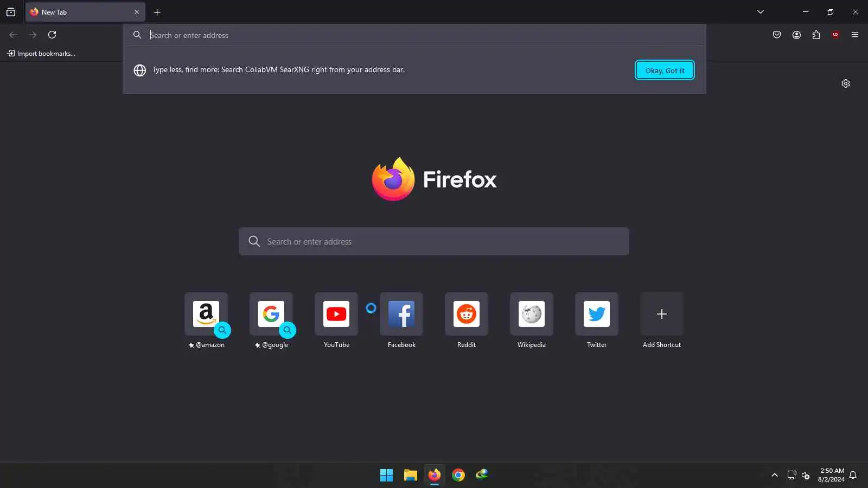This screenshot has width=868, height=488.
Task: Launch Chrome from the taskbar
Action: coord(458,475)
